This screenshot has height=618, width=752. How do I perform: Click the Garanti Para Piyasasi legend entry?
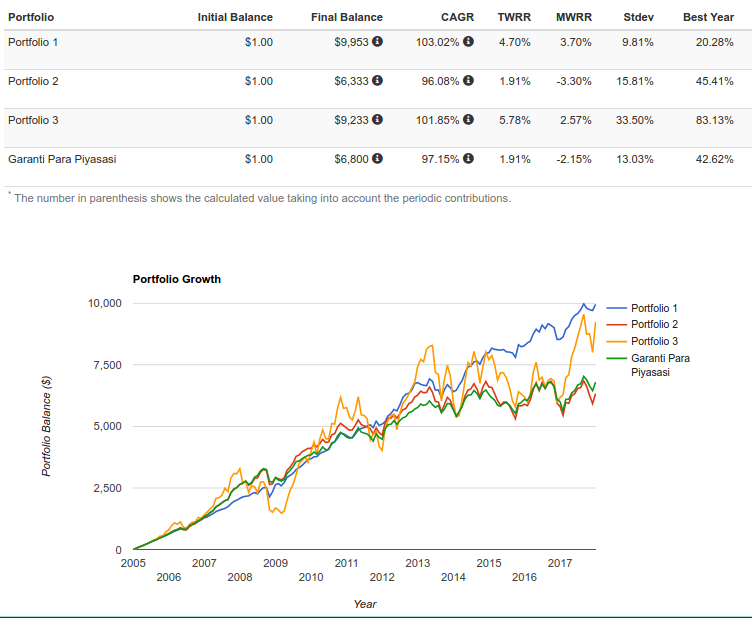[x=648, y=365]
